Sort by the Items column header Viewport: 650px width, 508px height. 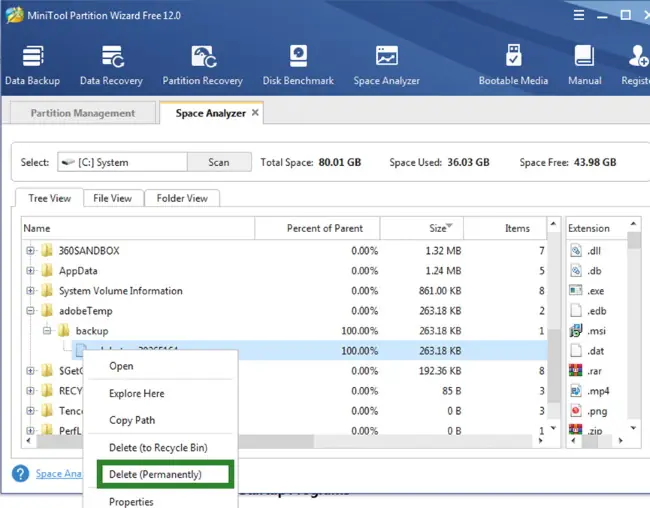click(505, 228)
